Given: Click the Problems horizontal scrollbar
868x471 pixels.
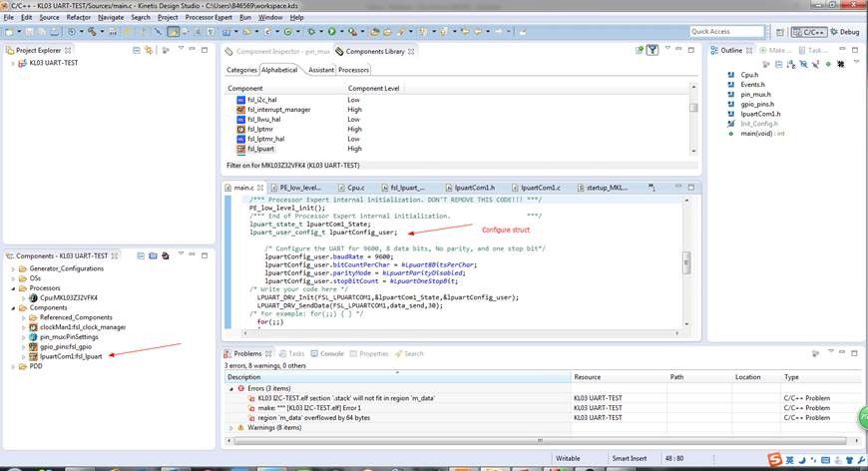Looking at the screenshot, I should point(541,440).
